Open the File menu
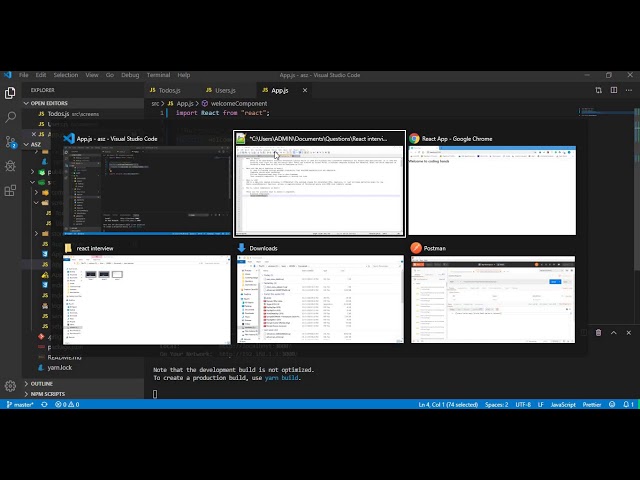This screenshot has width=640, height=480. click(x=24, y=75)
